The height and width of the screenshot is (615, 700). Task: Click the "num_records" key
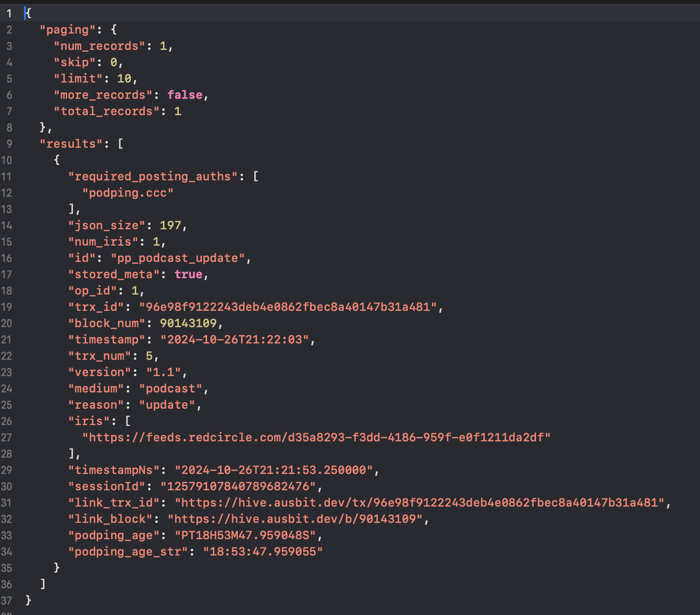pyautogui.click(x=100, y=46)
